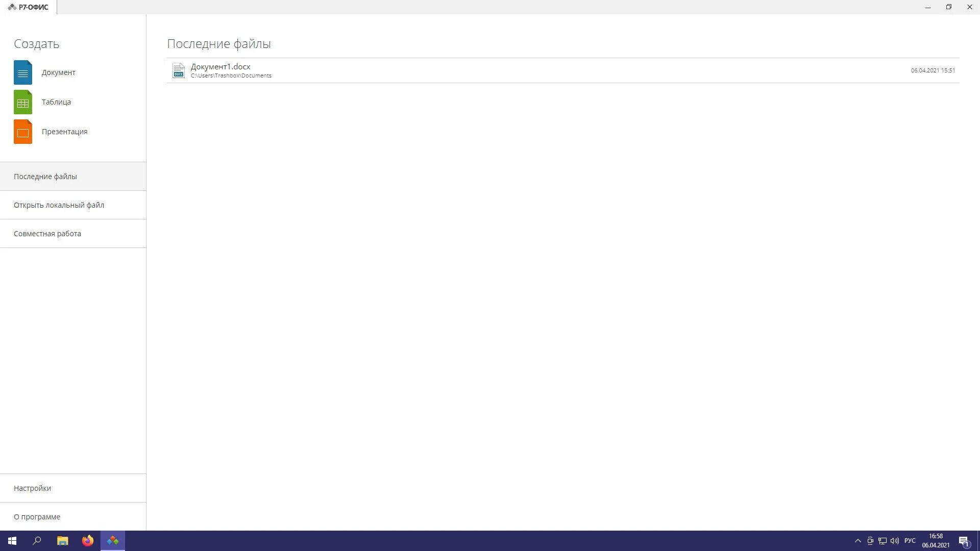The image size is (980, 551).
Task: Click the docx file icon of Документ1
Action: click(x=178, y=70)
